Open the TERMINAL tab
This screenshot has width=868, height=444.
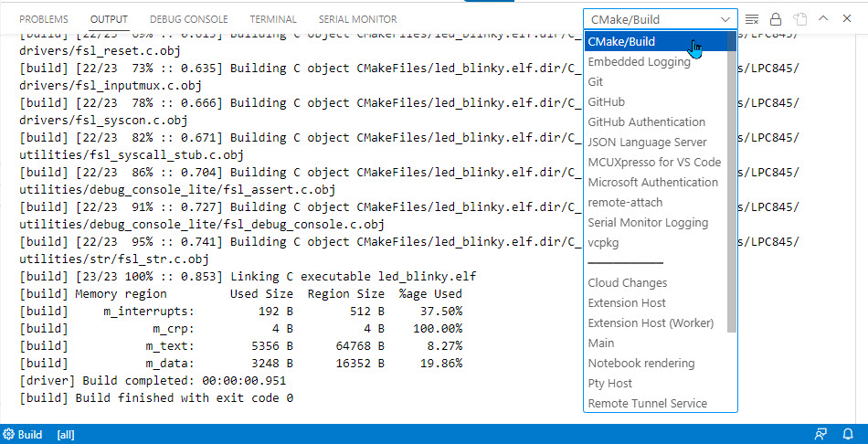pyautogui.click(x=273, y=19)
